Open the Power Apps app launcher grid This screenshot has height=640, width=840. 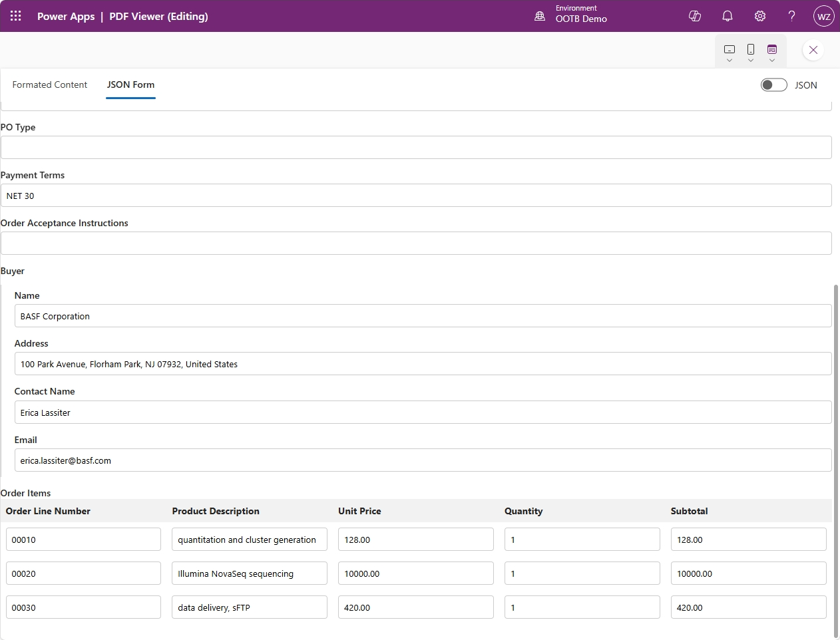click(16, 16)
